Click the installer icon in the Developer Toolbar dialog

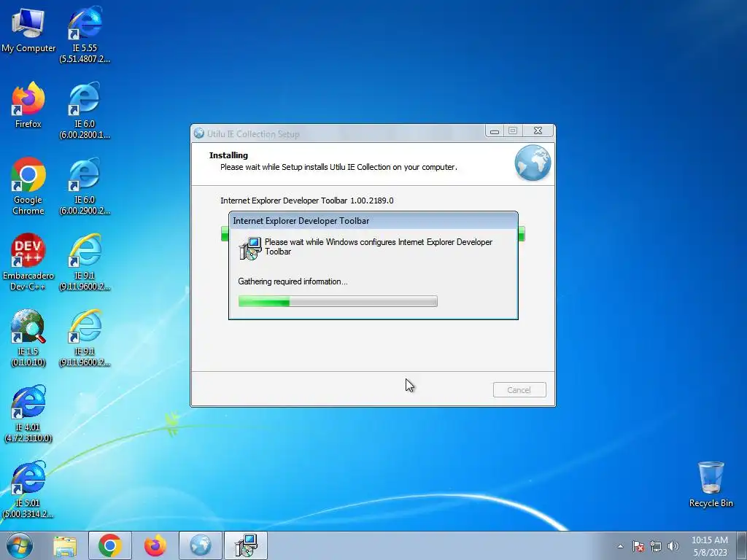250,248
